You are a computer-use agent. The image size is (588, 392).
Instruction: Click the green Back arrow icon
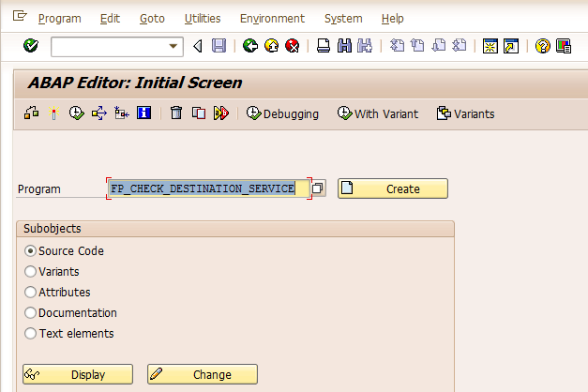pyautogui.click(x=250, y=46)
